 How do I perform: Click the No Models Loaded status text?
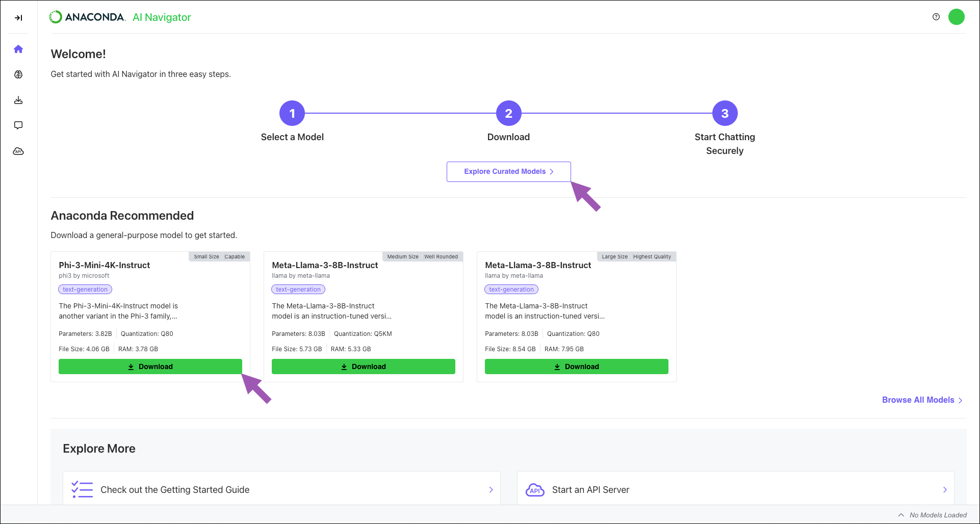[938, 515]
